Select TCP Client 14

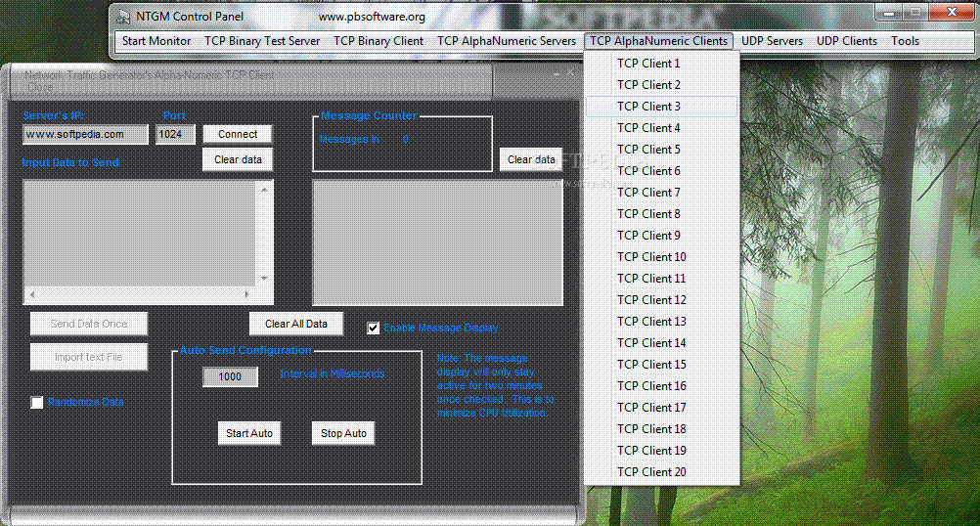[662, 343]
